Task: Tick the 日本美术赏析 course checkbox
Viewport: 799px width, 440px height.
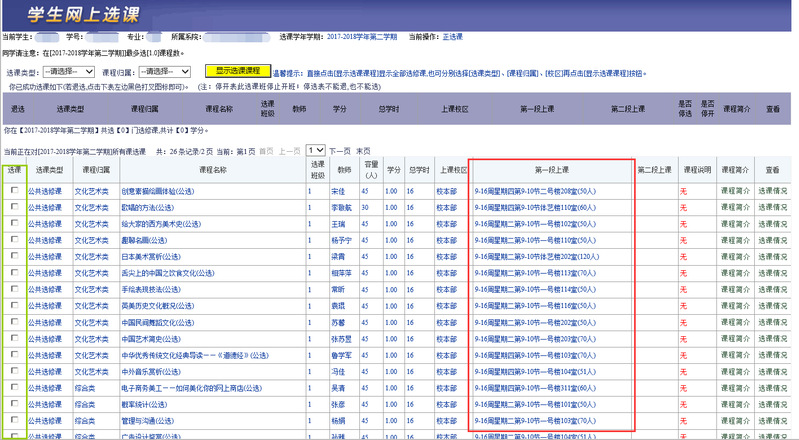Action: coord(14,255)
